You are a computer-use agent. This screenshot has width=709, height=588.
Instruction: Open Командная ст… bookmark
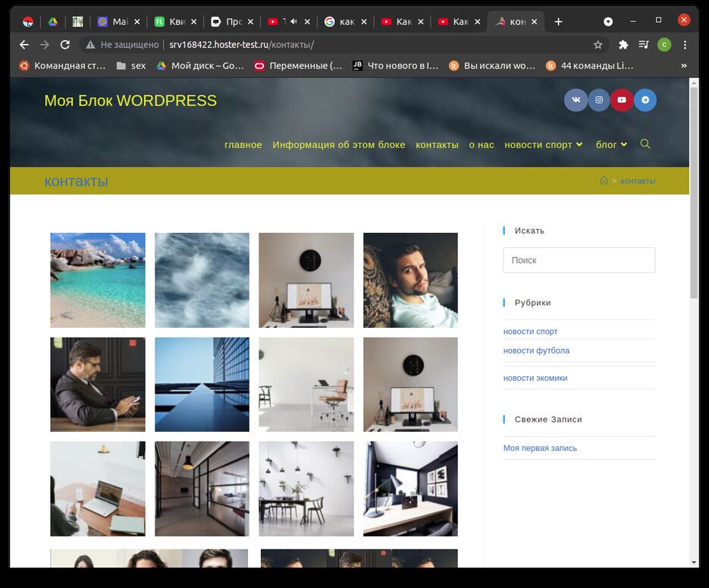tap(62, 65)
